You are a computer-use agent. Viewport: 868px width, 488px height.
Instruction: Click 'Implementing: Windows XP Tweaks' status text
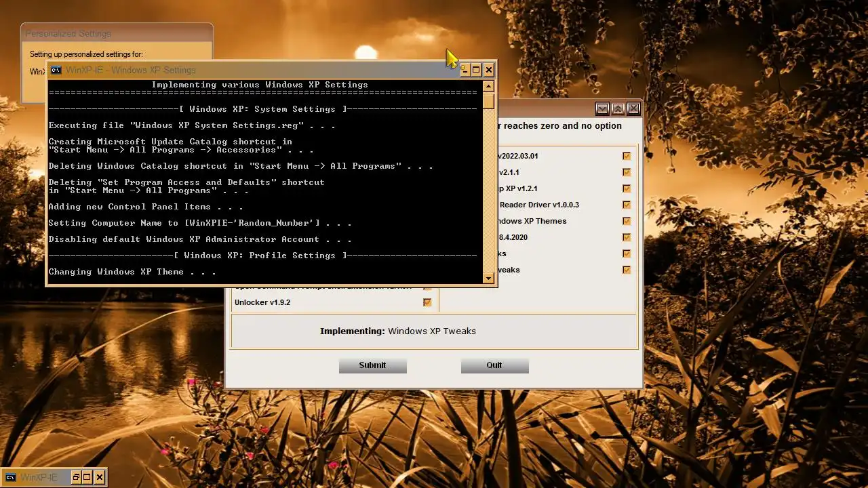(398, 331)
